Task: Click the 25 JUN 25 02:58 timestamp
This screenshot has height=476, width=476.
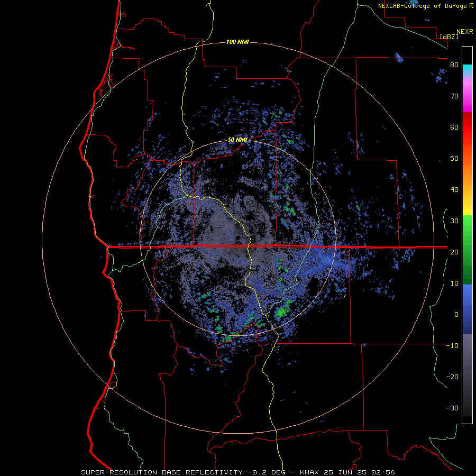Action: tap(359, 472)
